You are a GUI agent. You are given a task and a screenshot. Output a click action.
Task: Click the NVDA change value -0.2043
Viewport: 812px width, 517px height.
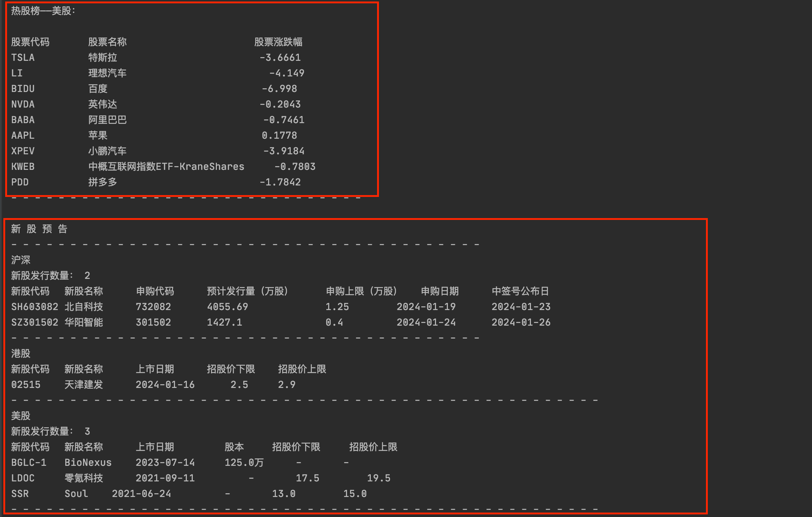click(x=280, y=104)
